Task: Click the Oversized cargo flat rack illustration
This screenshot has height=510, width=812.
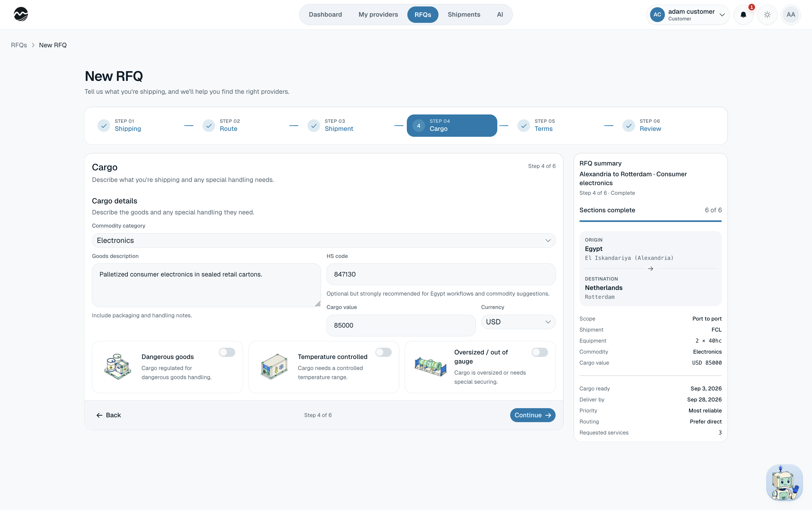Action: 430,367
